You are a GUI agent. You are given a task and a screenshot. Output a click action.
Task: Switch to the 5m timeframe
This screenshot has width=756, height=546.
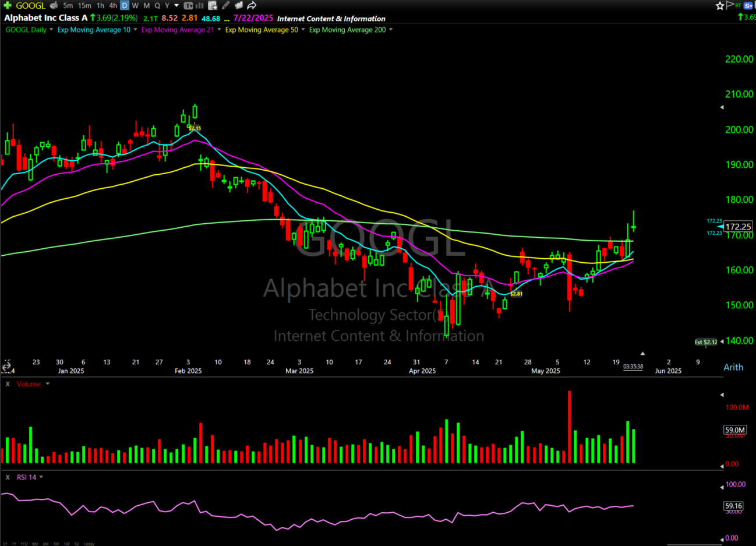tap(68, 5)
